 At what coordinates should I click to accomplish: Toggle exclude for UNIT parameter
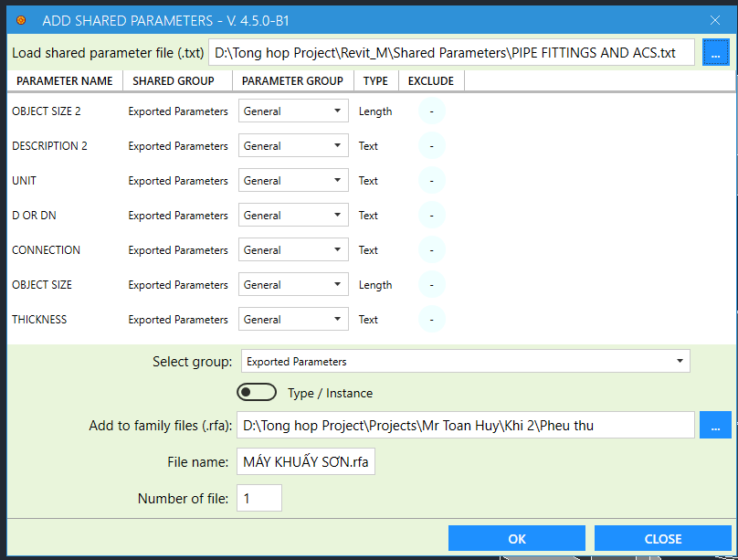[x=431, y=181]
